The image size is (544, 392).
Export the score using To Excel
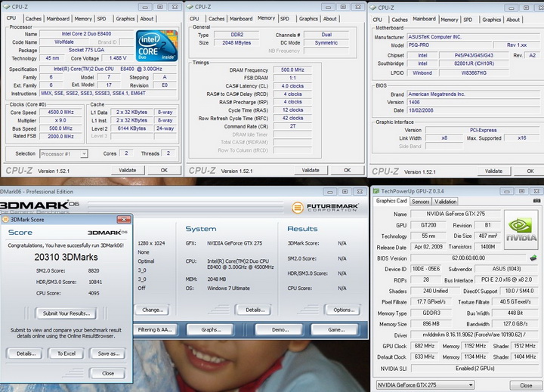coord(66,353)
